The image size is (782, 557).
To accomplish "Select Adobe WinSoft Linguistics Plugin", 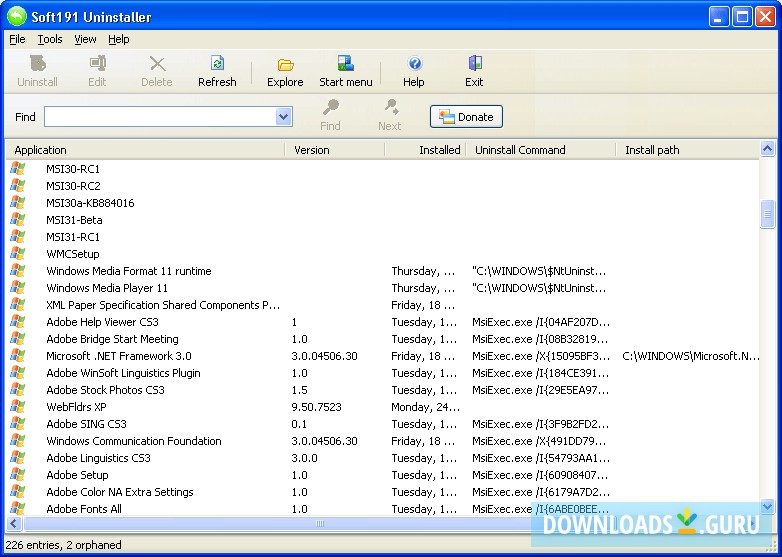I will pyautogui.click(x=123, y=372).
